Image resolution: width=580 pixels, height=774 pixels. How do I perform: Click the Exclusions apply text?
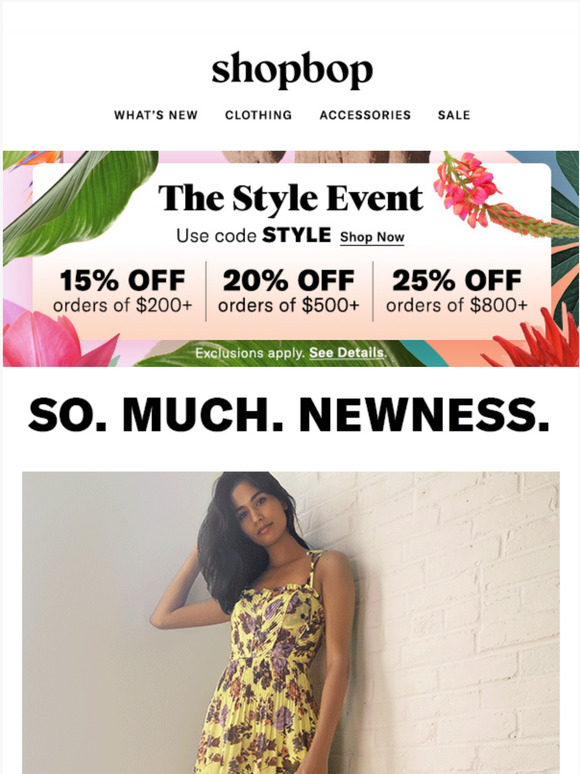point(250,353)
